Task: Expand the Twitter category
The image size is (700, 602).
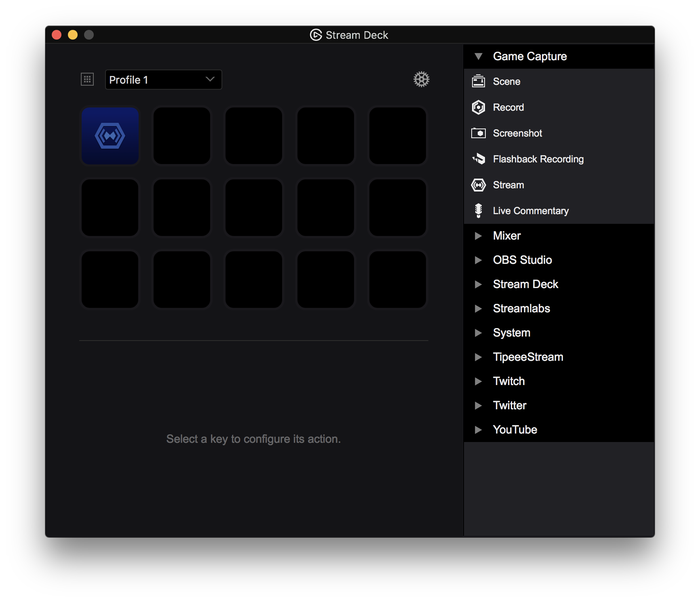Action: point(479,405)
